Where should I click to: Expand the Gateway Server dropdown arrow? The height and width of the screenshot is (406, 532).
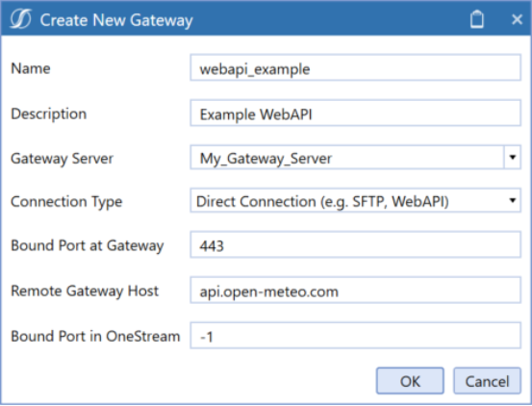513,158
